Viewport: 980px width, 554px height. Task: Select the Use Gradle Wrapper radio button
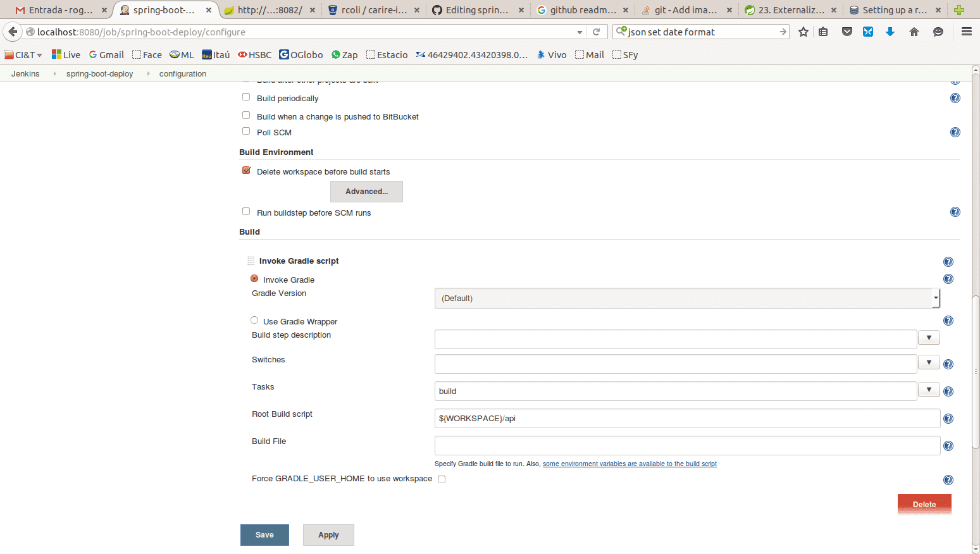254,320
